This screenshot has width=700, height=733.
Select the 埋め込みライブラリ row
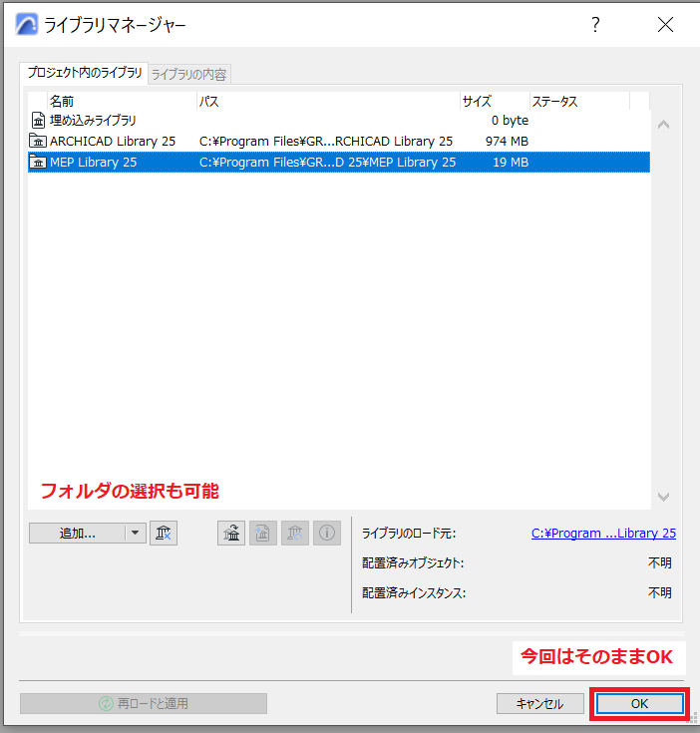tap(339, 120)
